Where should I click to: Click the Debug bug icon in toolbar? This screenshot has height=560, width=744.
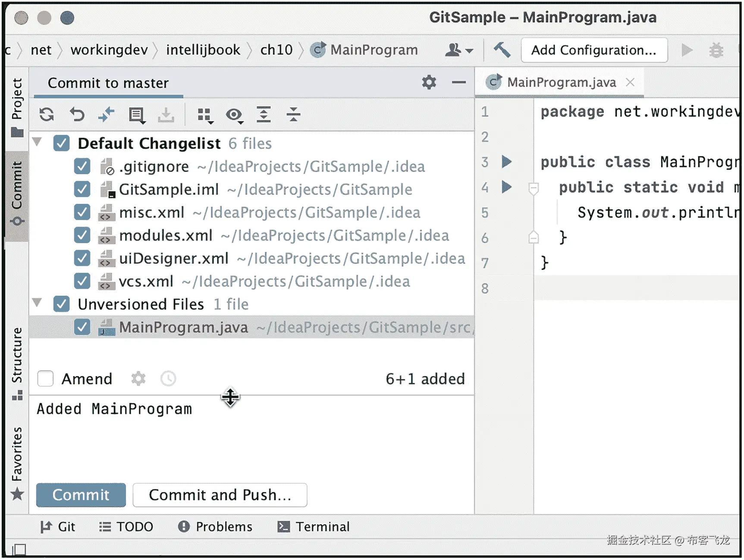(x=716, y=50)
